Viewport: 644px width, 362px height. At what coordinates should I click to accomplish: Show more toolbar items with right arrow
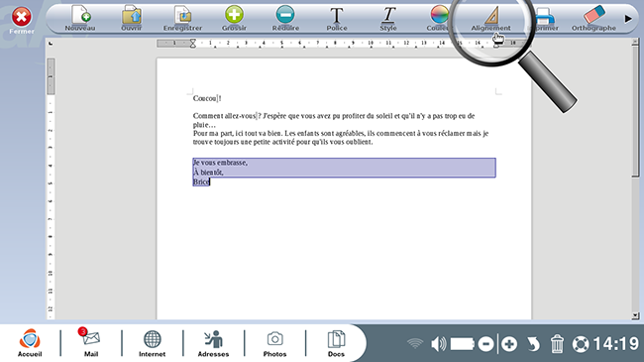[x=628, y=19]
